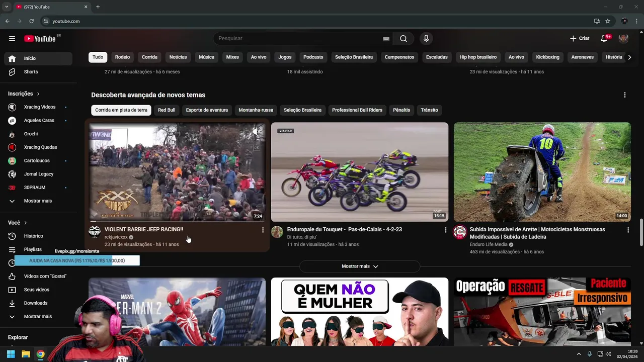Select the Kickboxing filter chip
The image size is (644, 362).
point(547,57)
